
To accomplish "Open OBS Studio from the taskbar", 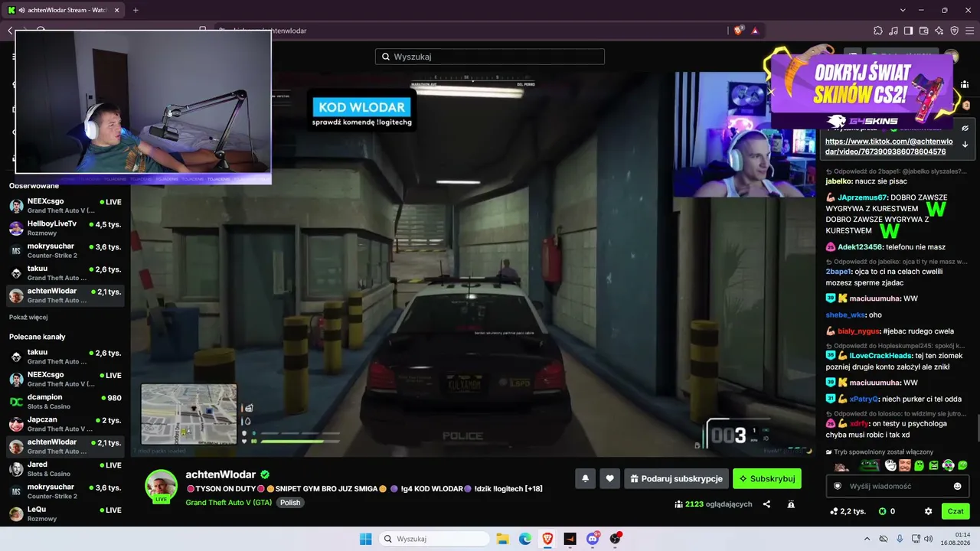I will click(x=615, y=539).
